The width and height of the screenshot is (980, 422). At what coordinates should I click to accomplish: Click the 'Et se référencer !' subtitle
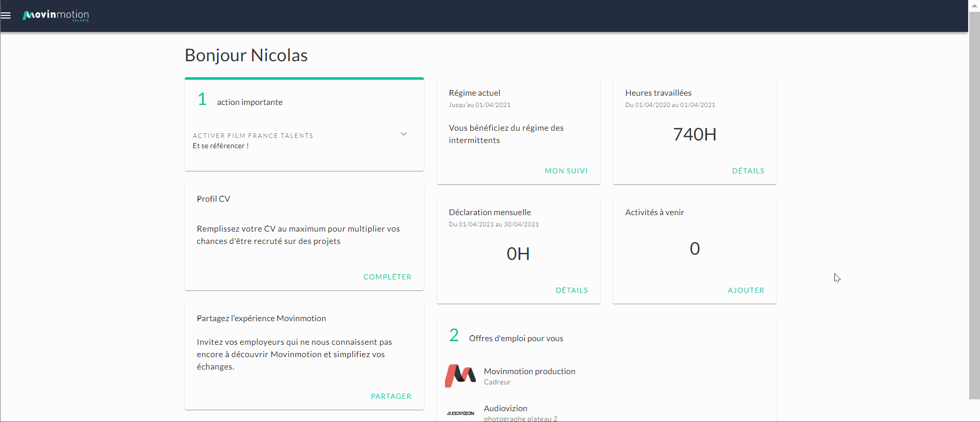[221, 146]
